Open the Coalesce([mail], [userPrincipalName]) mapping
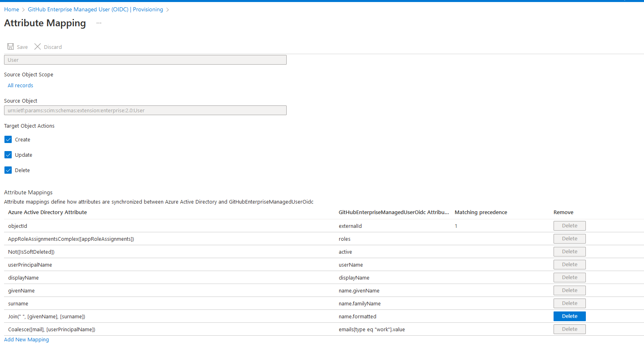Viewport: 644px width, 347px height. (x=52, y=329)
